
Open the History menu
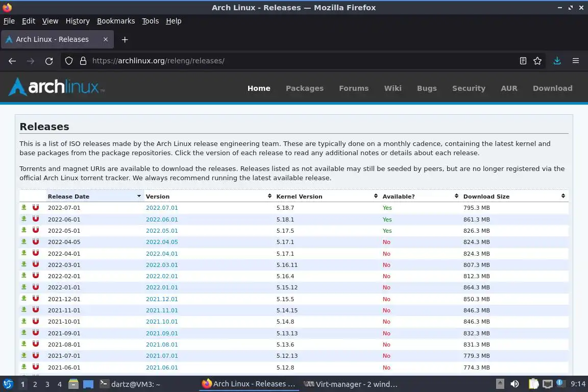tap(78, 21)
